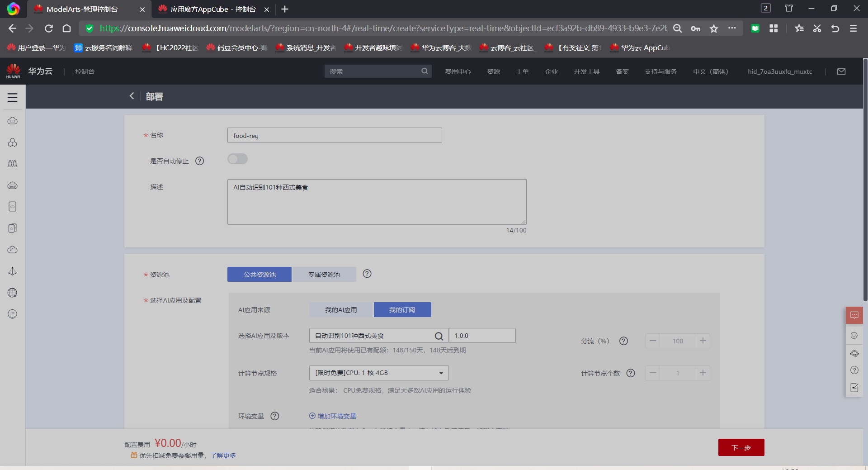Open 资源 in the top menu
This screenshot has width=868, height=470.
tap(494, 71)
